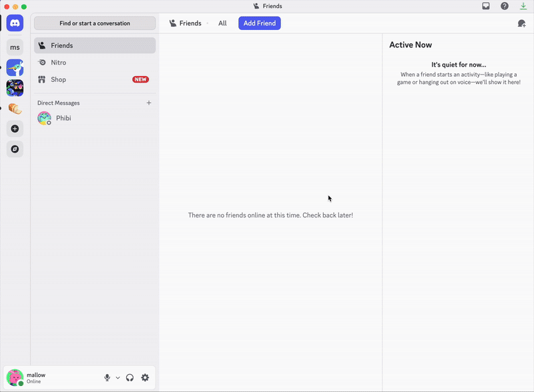Open the microphone device dropdown chevron
Viewport: 534px width, 392px height.
117,377
